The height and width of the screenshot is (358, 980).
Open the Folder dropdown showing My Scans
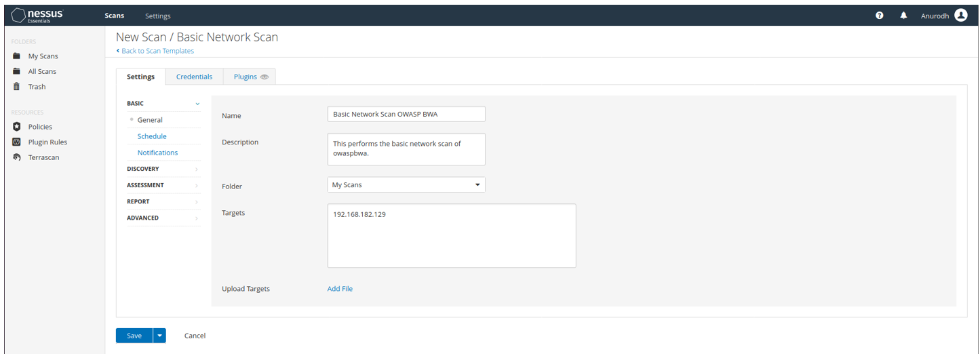point(406,184)
